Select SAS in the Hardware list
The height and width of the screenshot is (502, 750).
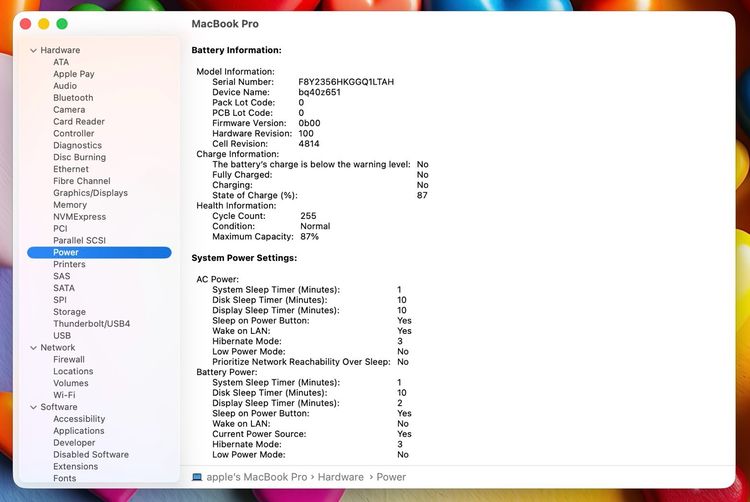click(x=62, y=276)
